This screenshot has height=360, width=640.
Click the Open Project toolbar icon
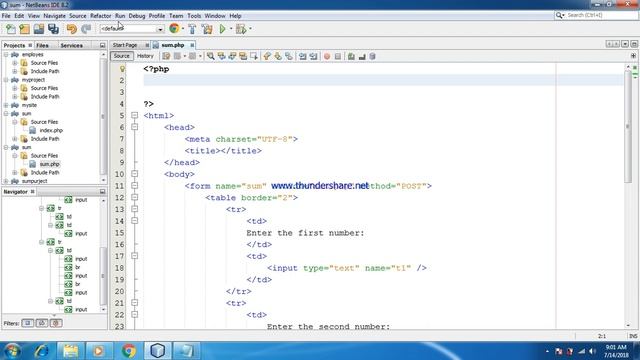click(39, 29)
